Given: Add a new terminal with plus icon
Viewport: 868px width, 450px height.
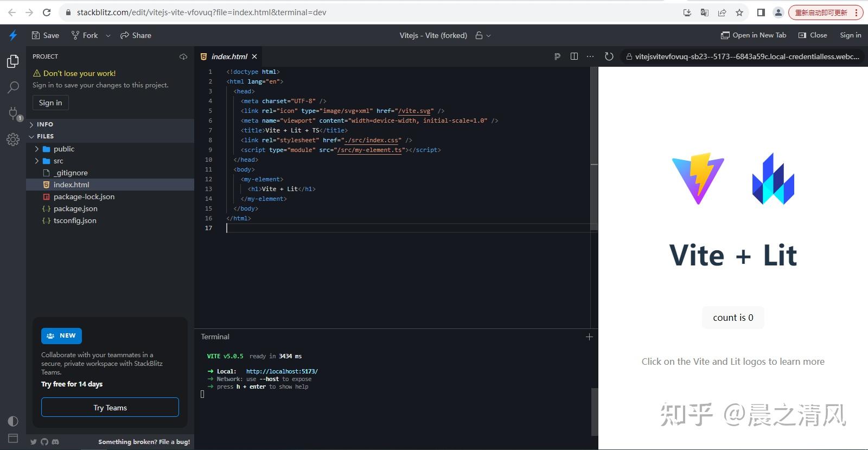Looking at the screenshot, I should tap(589, 337).
